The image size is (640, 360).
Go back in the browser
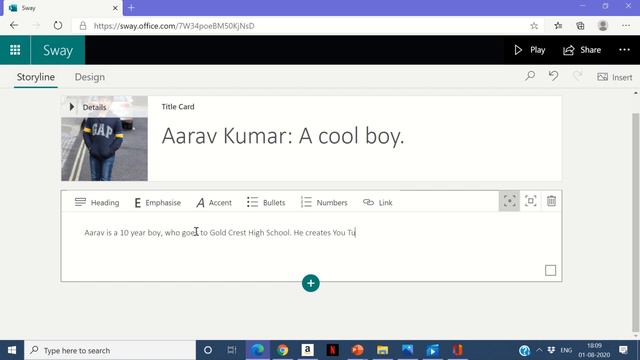(14, 25)
